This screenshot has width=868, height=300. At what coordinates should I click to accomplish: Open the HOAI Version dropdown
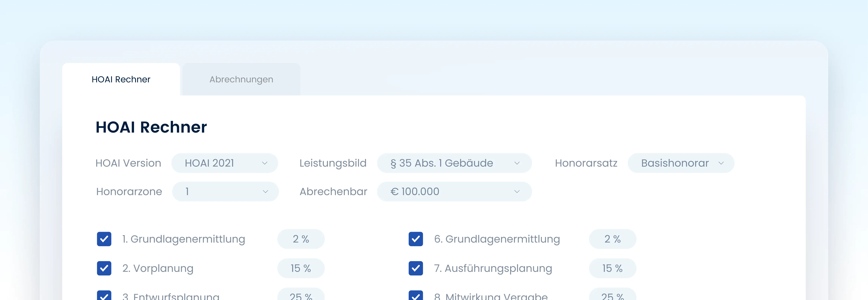(x=224, y=163)
